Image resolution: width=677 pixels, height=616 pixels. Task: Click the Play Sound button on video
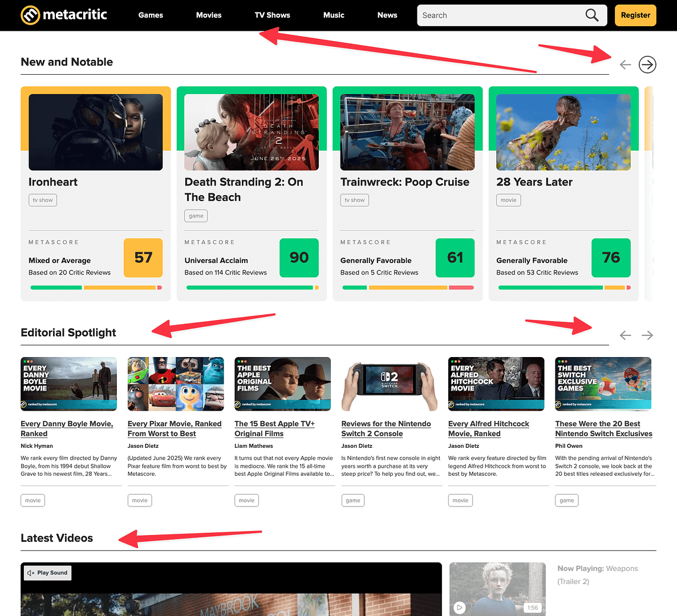47,573
